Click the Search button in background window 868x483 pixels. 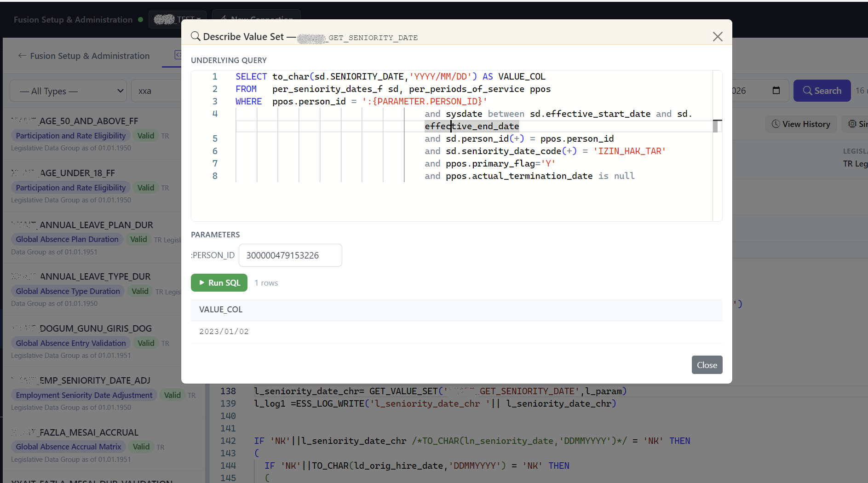pyautogui.click(x=822, y=91)
